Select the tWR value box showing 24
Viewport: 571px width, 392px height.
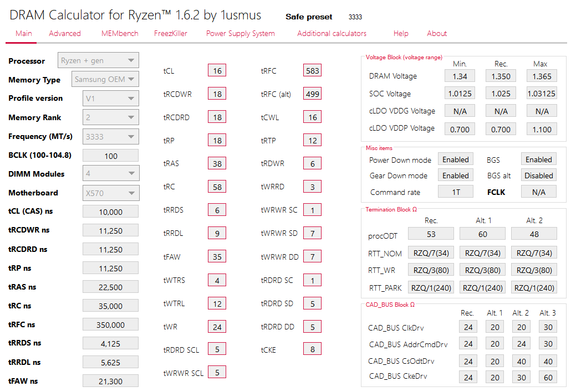[217, 327]
